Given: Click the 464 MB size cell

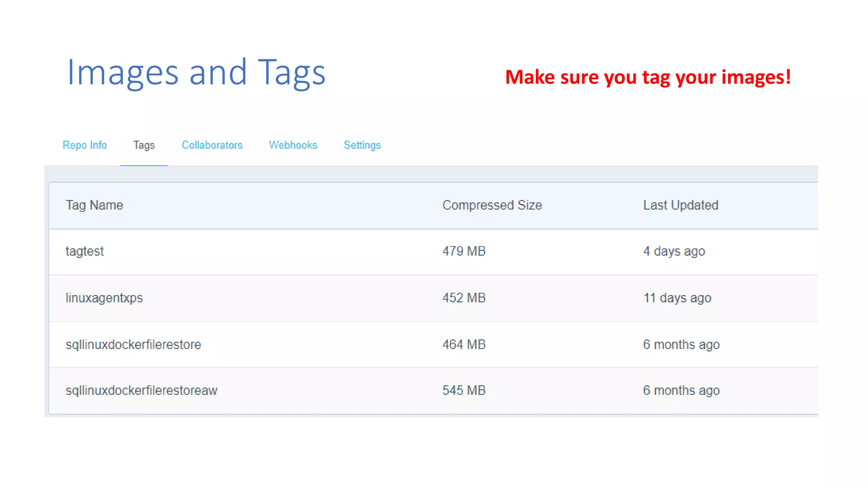Looking at the screenshot, I should pyautogui.click(x=464, y=344).
